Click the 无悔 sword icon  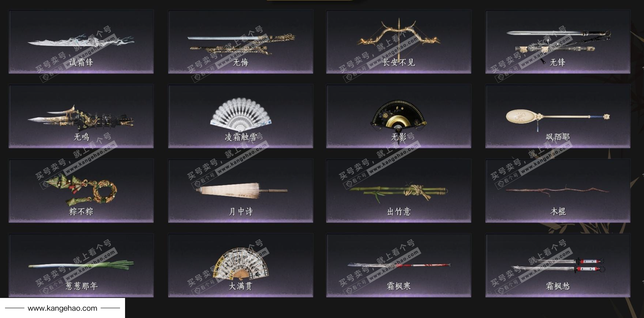tap(241, 43)
